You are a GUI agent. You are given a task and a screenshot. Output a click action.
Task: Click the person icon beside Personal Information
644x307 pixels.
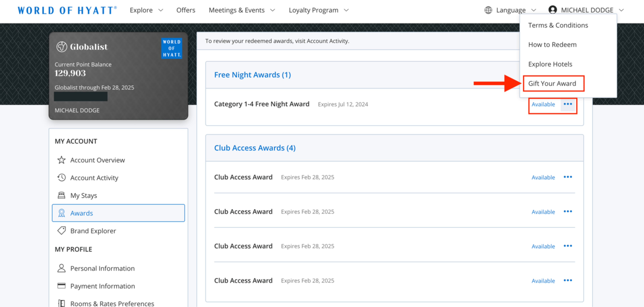click(x=61, y=268)
